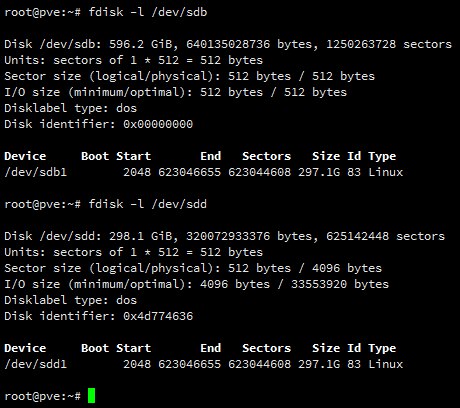Click the second table's 'Sectors' header

tap(266, 348)
